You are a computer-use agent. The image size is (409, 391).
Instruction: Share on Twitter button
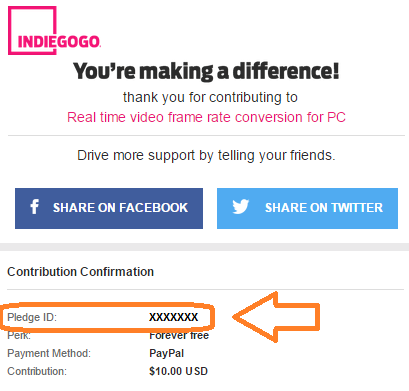(x=307, y=208)
